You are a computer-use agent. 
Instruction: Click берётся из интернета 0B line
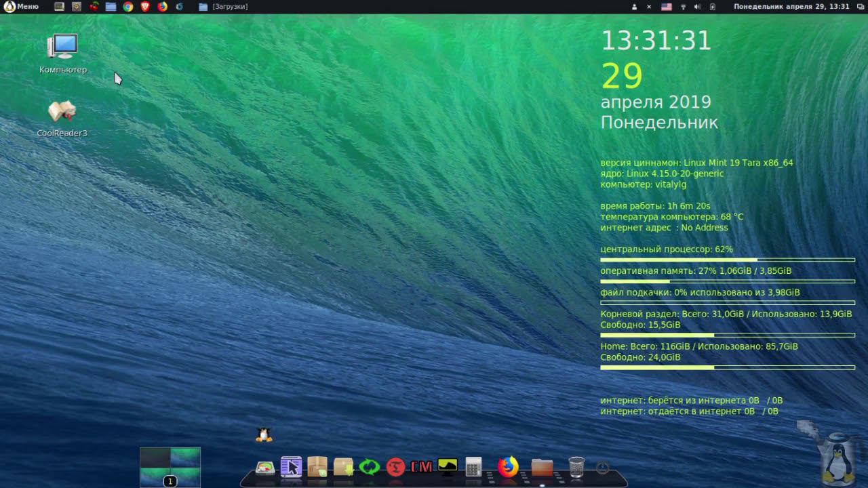coord(692,401)
